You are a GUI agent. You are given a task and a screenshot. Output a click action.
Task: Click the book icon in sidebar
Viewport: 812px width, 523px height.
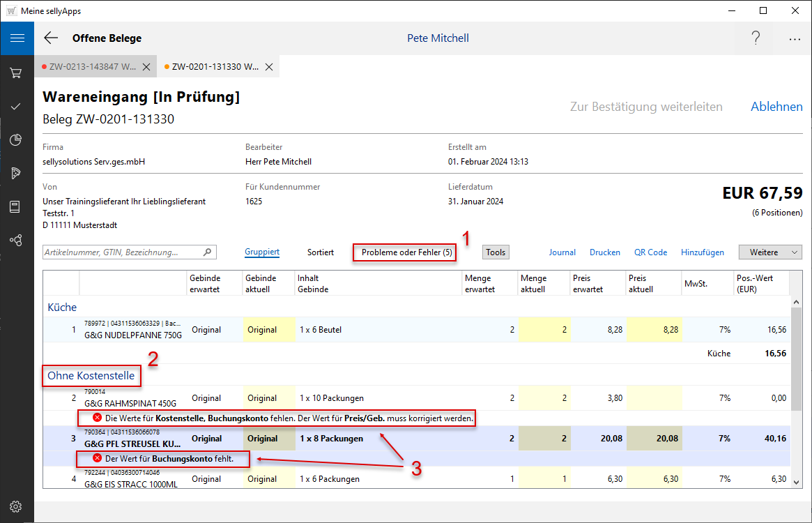click(16, 206)
